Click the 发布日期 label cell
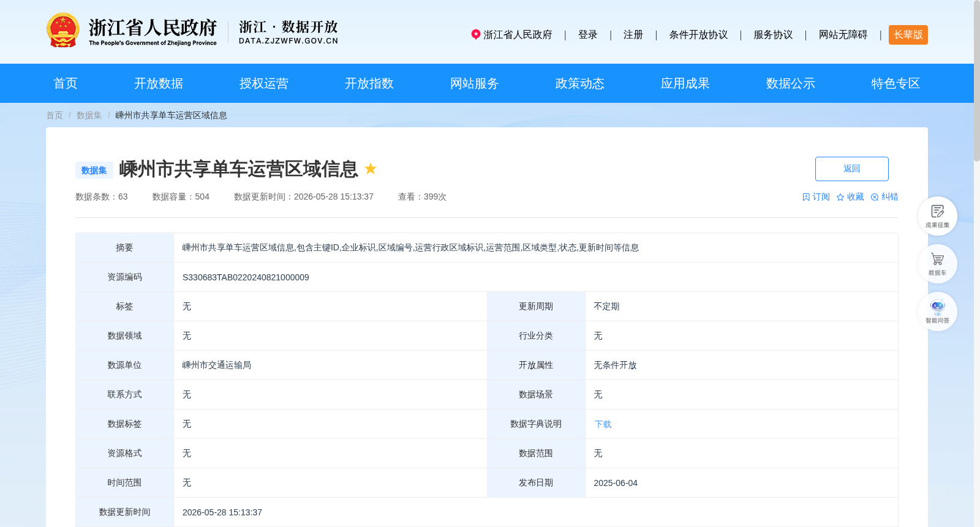The image size is (980, 527). click(536, 483)
